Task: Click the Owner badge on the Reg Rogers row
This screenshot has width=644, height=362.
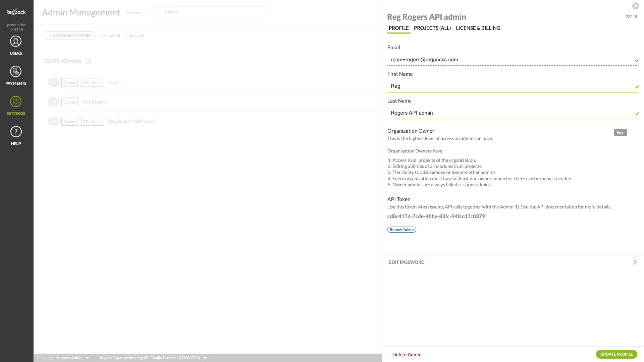Action: point(69,102)
